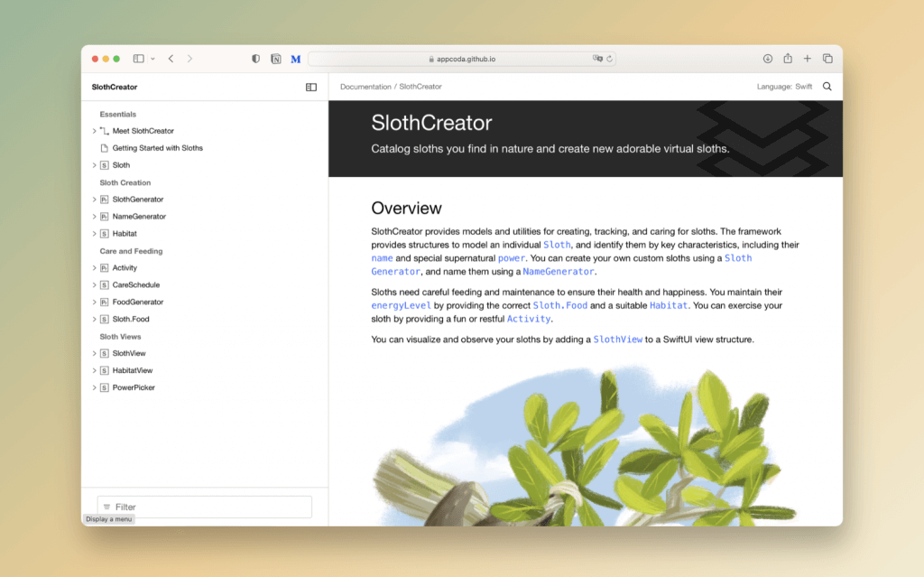Click the downloads icon in Safari toolbar
The image size is (924, 577).
[768, 59]
